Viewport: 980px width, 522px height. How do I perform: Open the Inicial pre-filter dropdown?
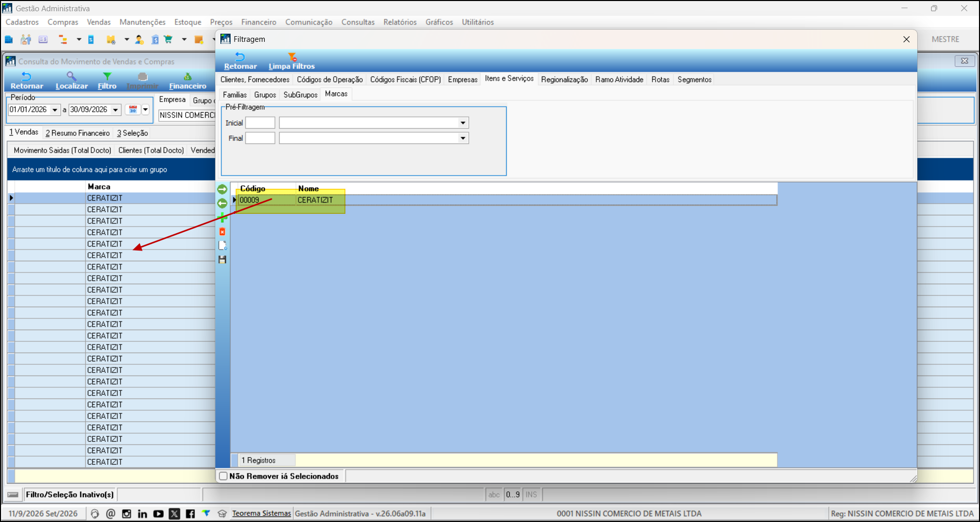(x=463, y=123)
